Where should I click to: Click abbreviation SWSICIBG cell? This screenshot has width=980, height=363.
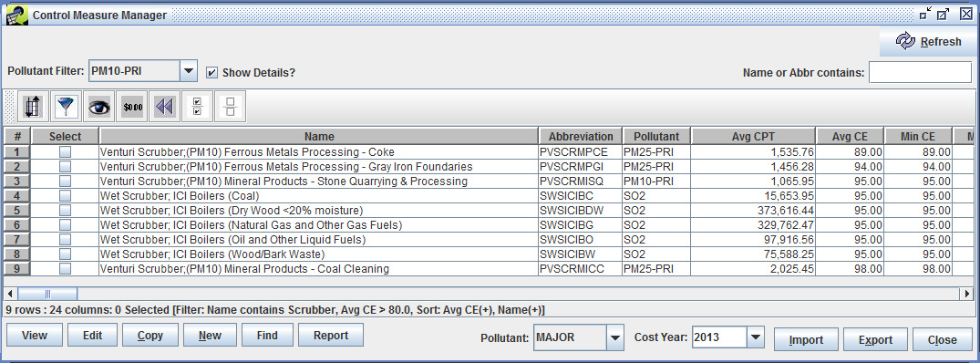point(581,225)
